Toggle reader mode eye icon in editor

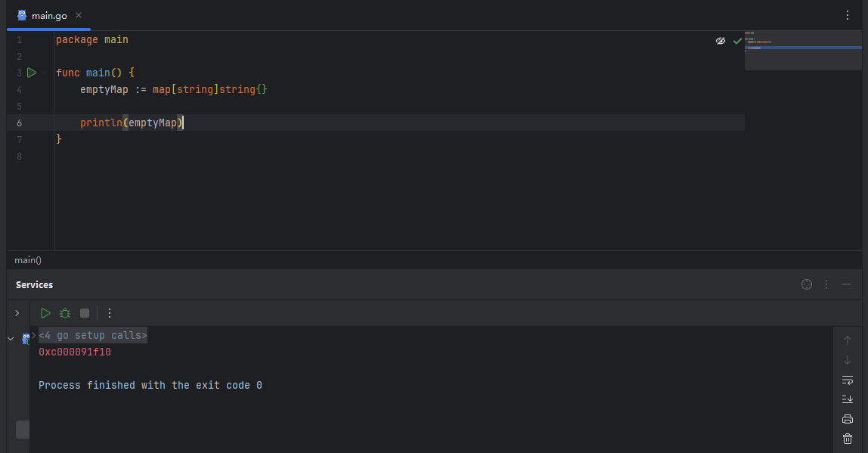click(x=721, y=41)
